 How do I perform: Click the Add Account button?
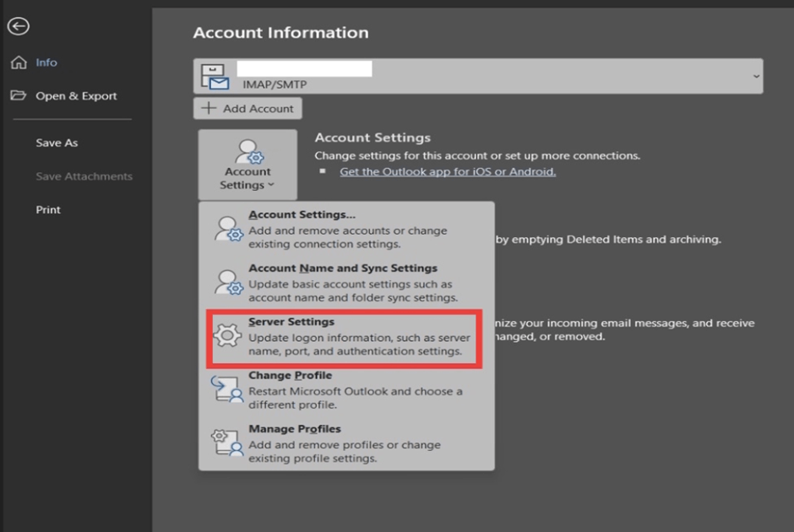(247, 108)
